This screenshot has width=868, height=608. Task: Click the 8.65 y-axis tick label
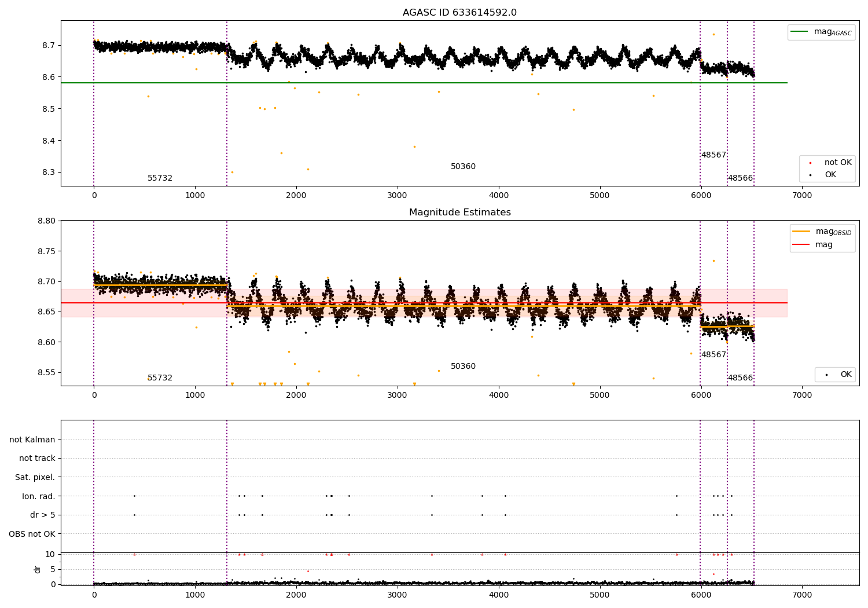point(46,312)
